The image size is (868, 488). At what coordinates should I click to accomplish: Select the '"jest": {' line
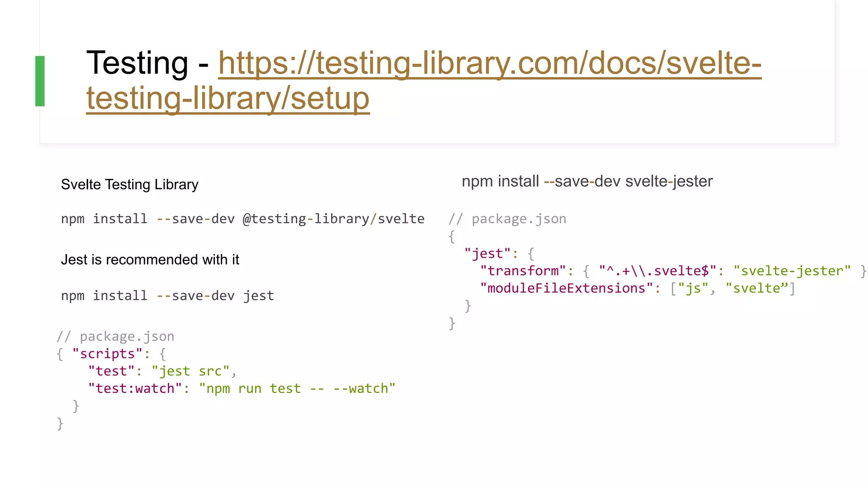[x=499, y=254]
